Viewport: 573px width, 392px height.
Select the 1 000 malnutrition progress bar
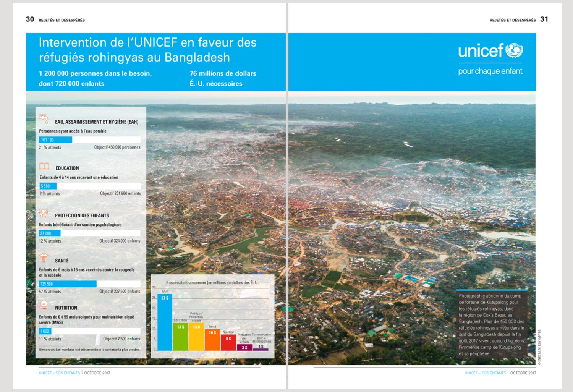89,331
